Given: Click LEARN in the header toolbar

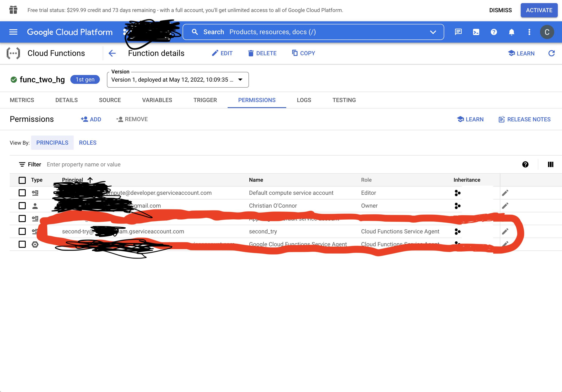Looking at the screenshot, I should point(521,53).
